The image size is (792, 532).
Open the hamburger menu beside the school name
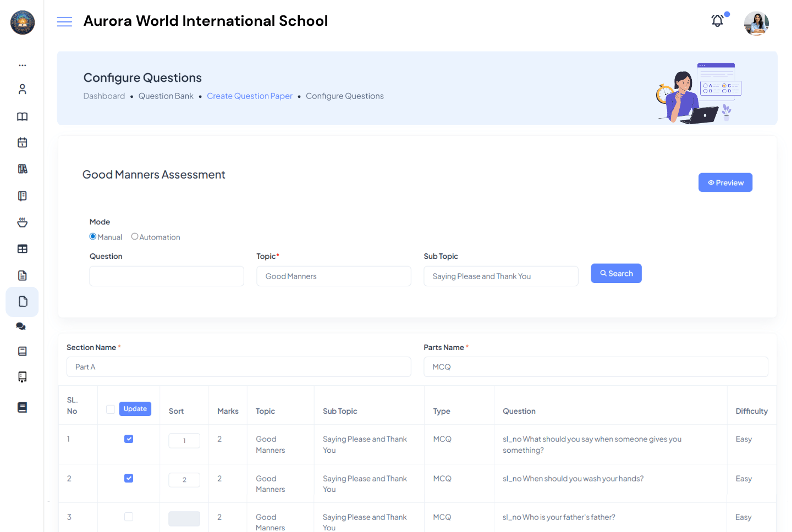click(x=64, y=21)
